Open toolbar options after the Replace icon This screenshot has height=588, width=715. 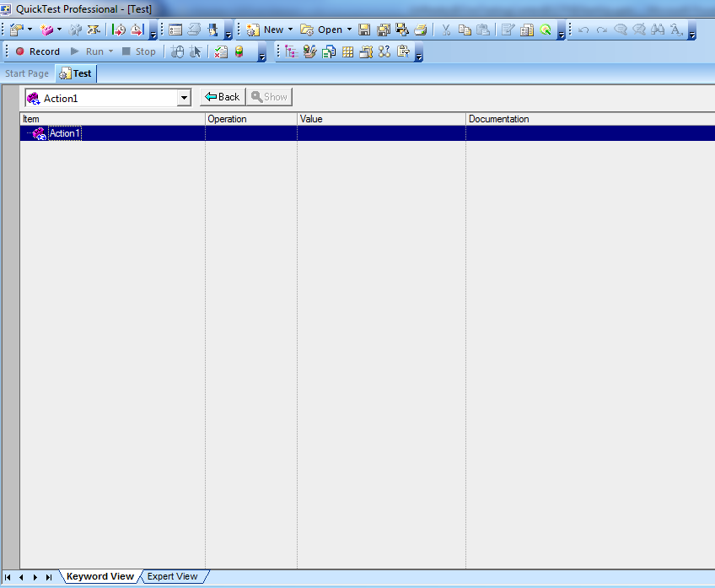pos(692,30)
